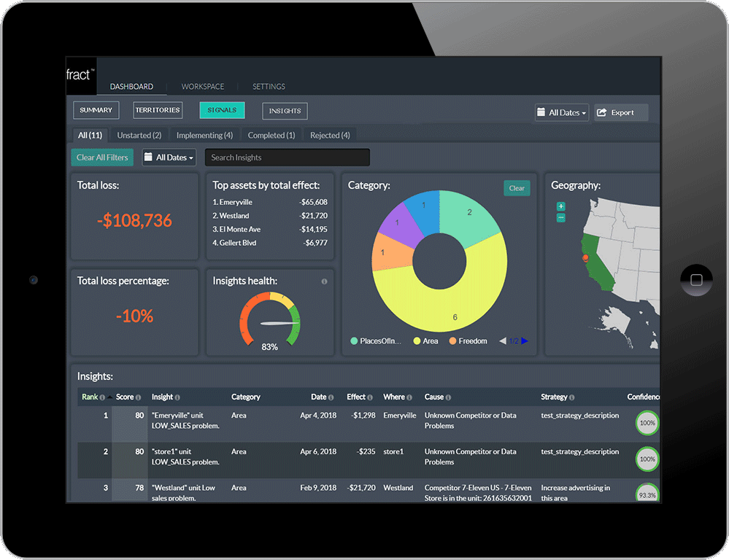
Task: Sort insights by Rank column
Action: coord(90,397)
